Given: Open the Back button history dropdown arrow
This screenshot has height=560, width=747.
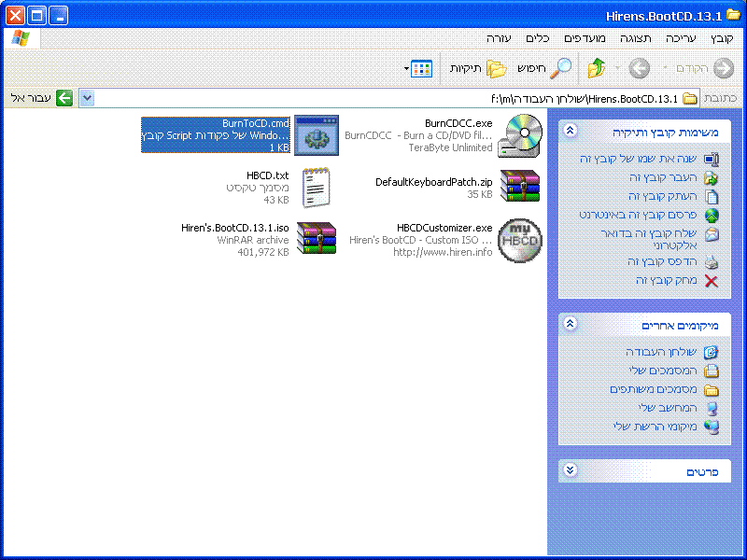Looking at the screenshot, I should pyautogui.click(x=666, y=68).
